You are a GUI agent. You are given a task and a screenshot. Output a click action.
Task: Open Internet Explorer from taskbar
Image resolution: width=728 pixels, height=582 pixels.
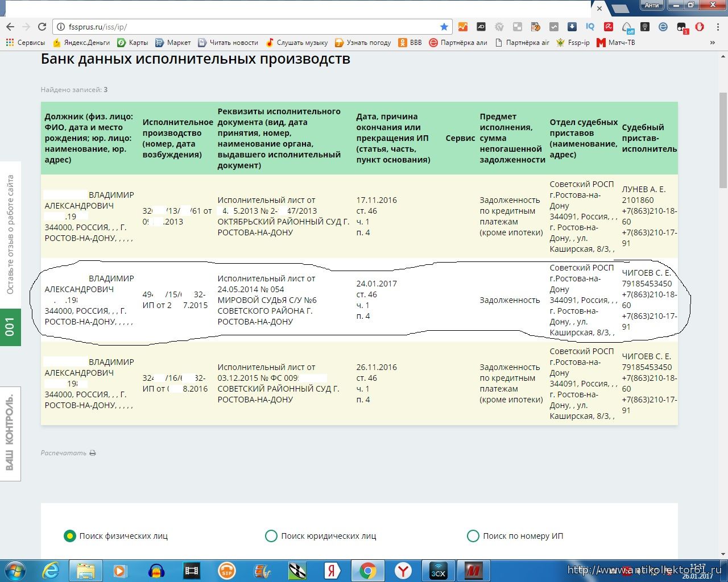click(x=51, y=570)
